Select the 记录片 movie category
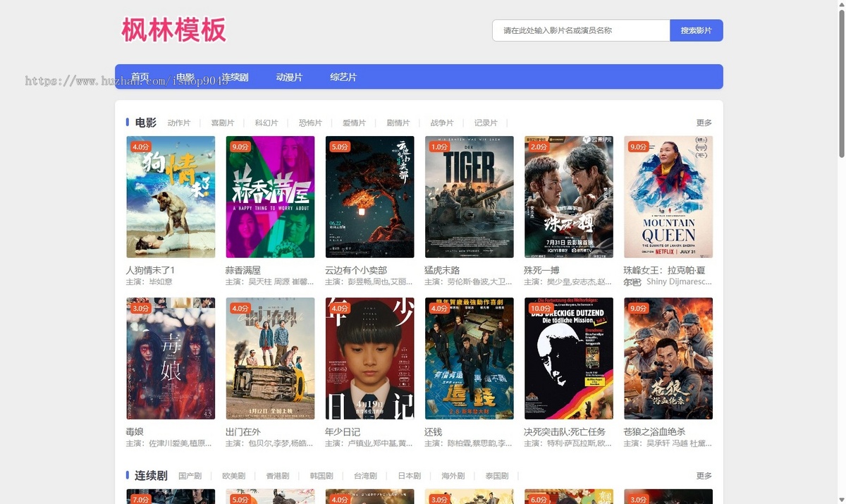 point(486,123)
